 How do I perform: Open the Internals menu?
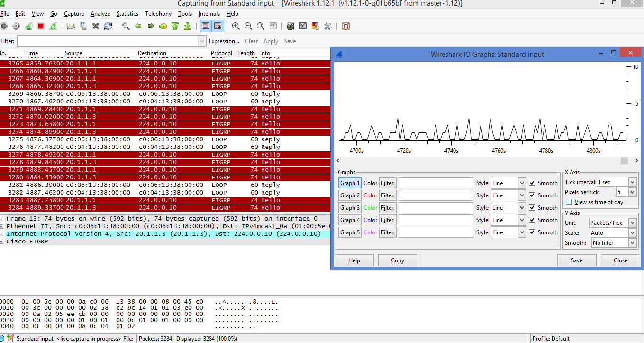[209, 14]
